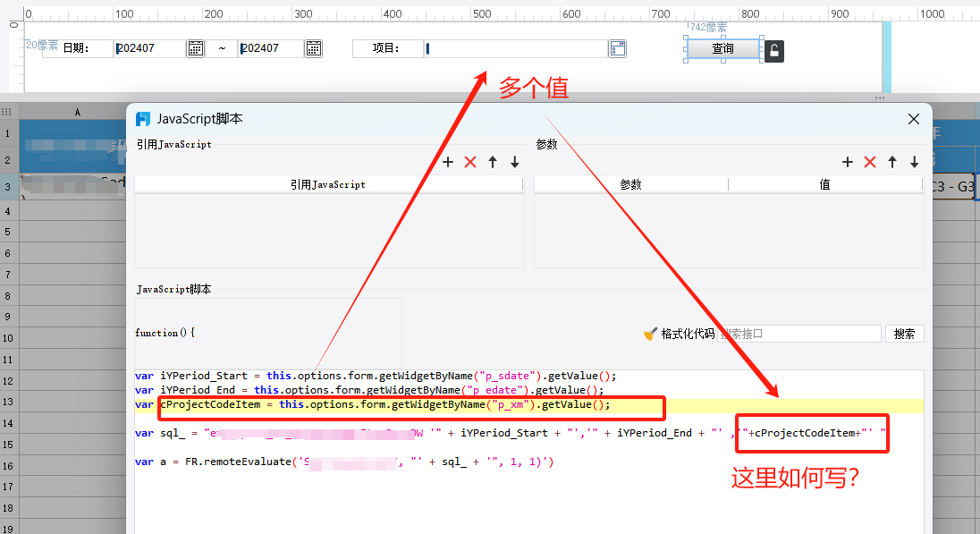Select column A header in spreadsheet
The height and width of the screenshot is (534, 980).
(78, 112)
